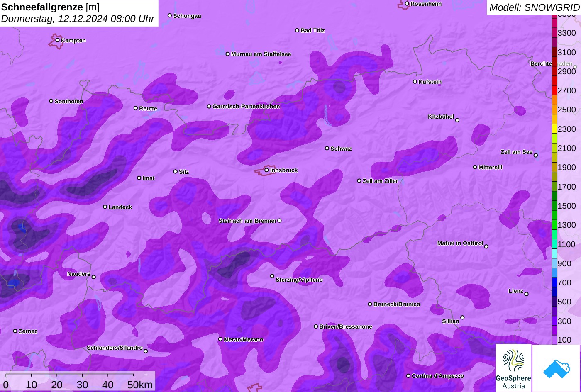Click the Zell am See marker dot
Viewport: 581px width, 392px height.
(536, 156)
